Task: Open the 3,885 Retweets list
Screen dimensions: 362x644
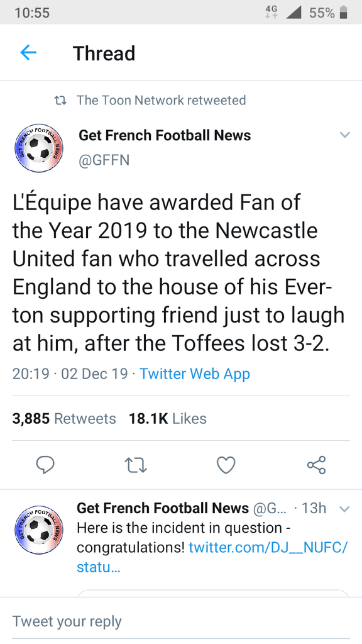Action: pyautogui.click(x=64, y=418)
